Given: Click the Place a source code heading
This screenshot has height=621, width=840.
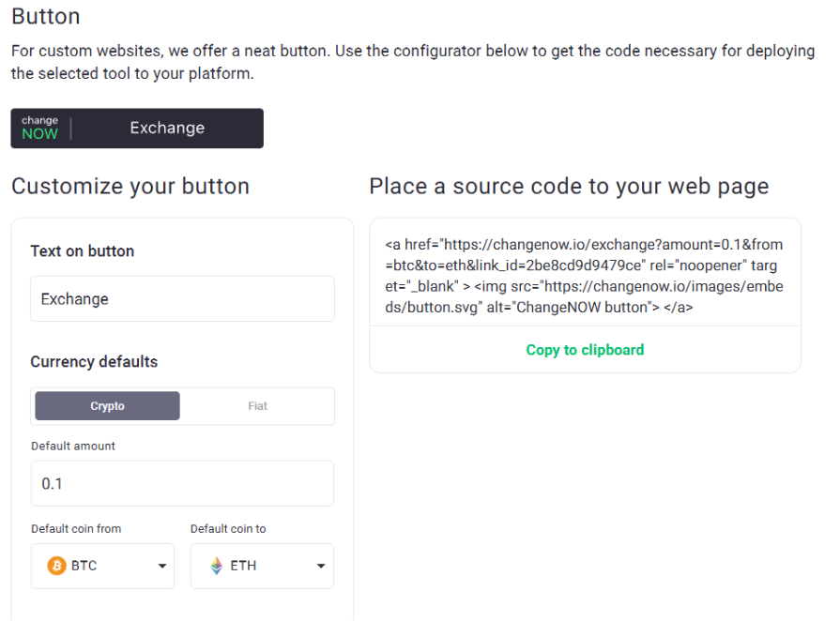Looking at the screenshot, I should coord(569,187).
